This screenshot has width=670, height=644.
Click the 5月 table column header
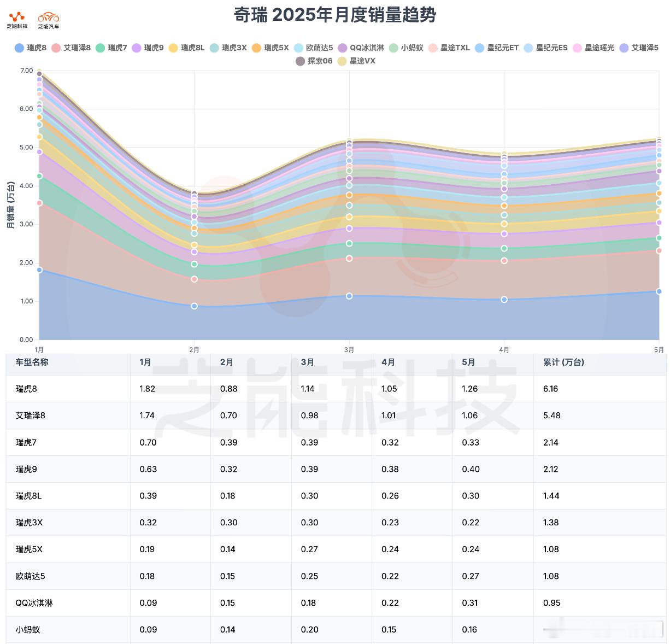click(x=469, y=362)
